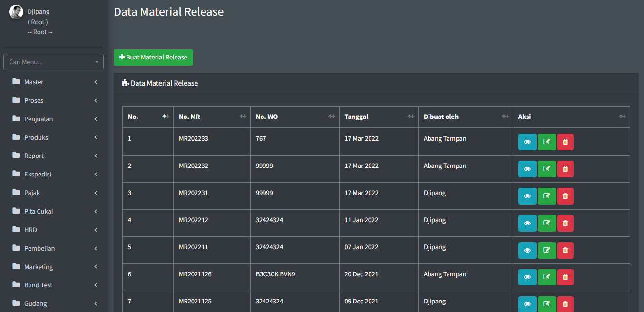View details of MR202233 with eye icon

[527, 142]
